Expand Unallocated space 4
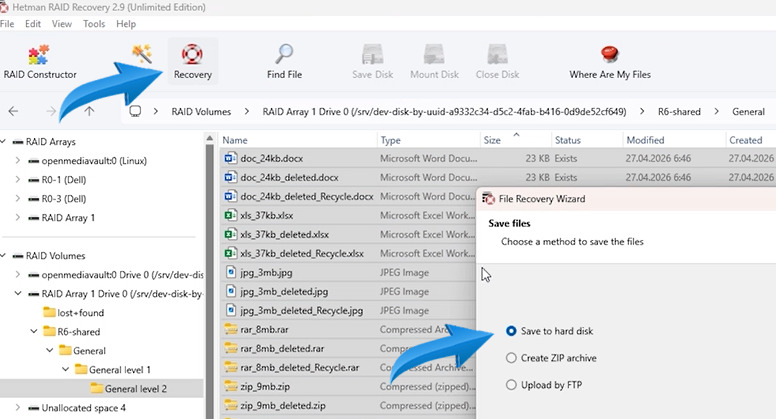 [18, 408]
